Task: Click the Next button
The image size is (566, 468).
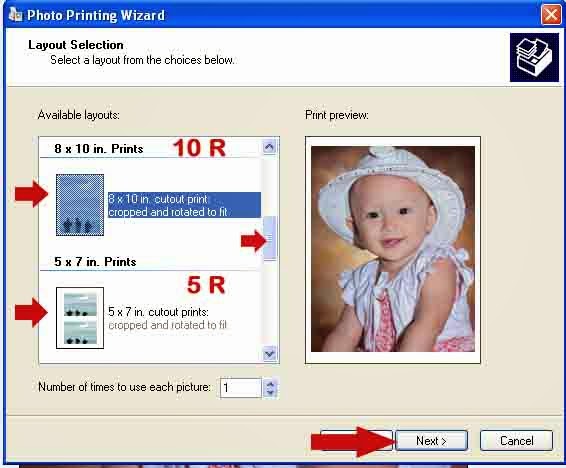Action: (432, 440)
